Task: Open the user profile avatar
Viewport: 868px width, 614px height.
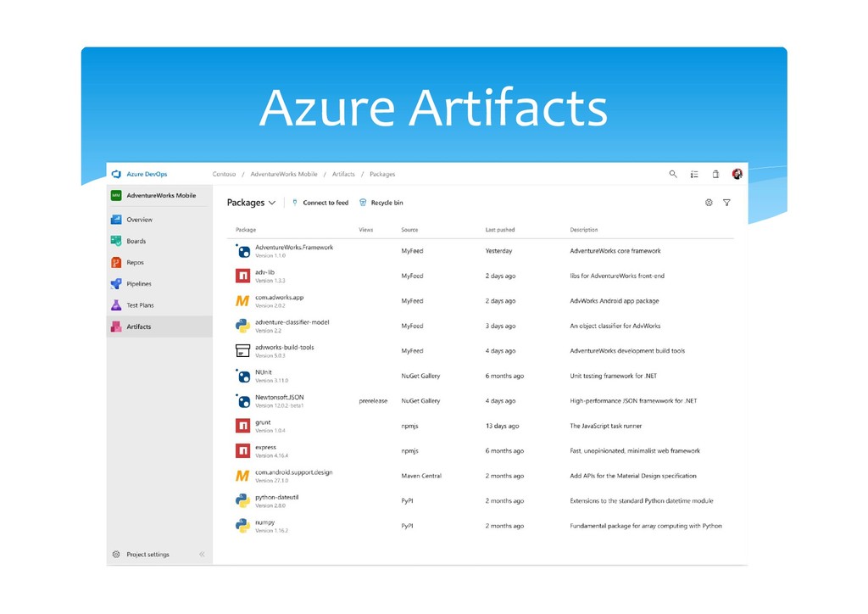Action: (x=737, y=174)
